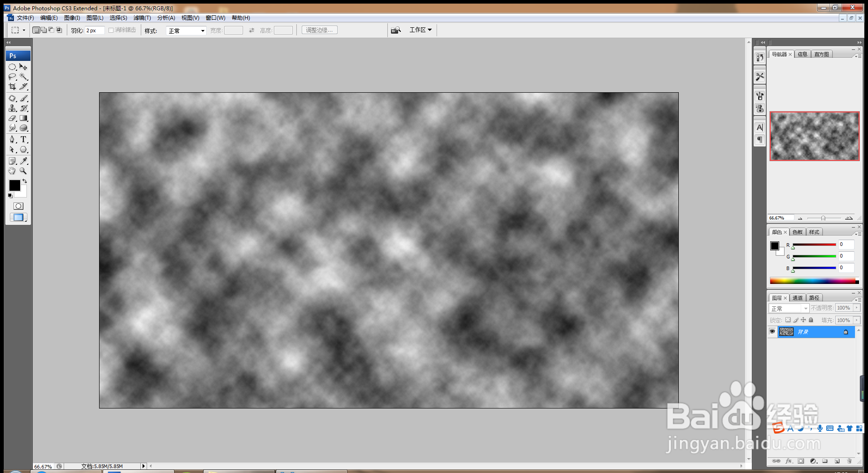Viewport: 868px width, 473px height.
Task: Open the Navigator panel options menu
Action: [x=858, y=56]
